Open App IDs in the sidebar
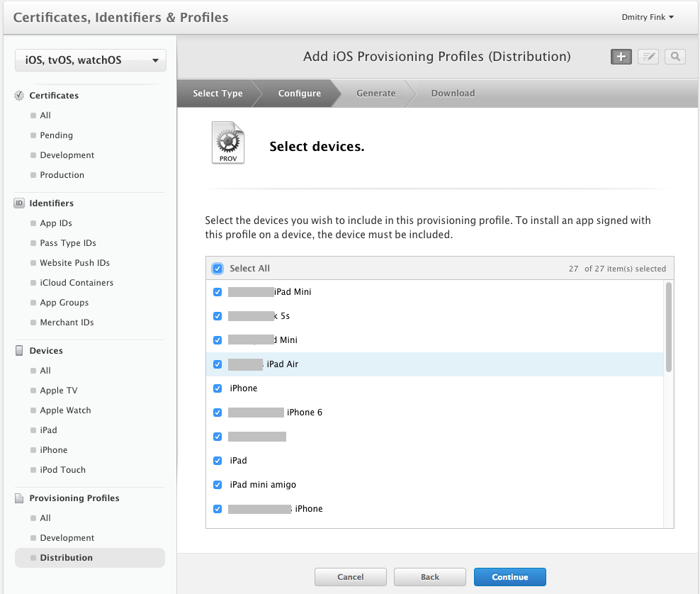This screenshot has height=594, width=700. point(56,223)
